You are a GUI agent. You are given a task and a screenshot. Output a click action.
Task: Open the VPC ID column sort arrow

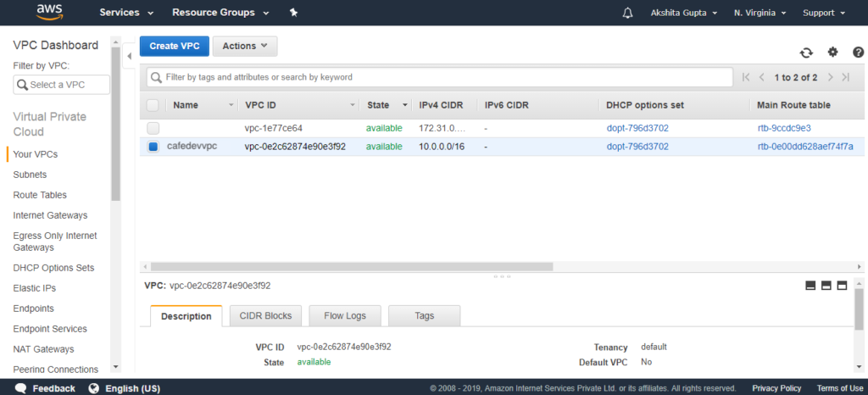point(352,105)
